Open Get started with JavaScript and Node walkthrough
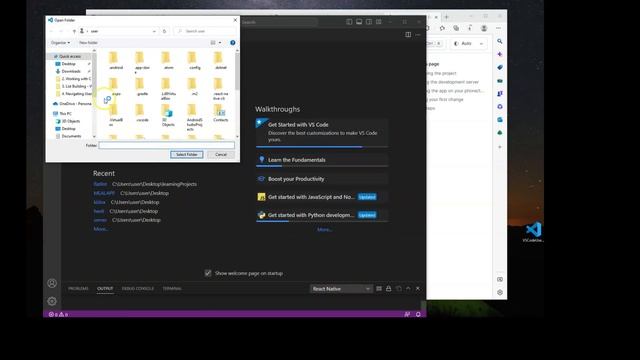Image resolution: width=640 pixels, height=360 pixels. pyautogui.click(x=322, y=197)
